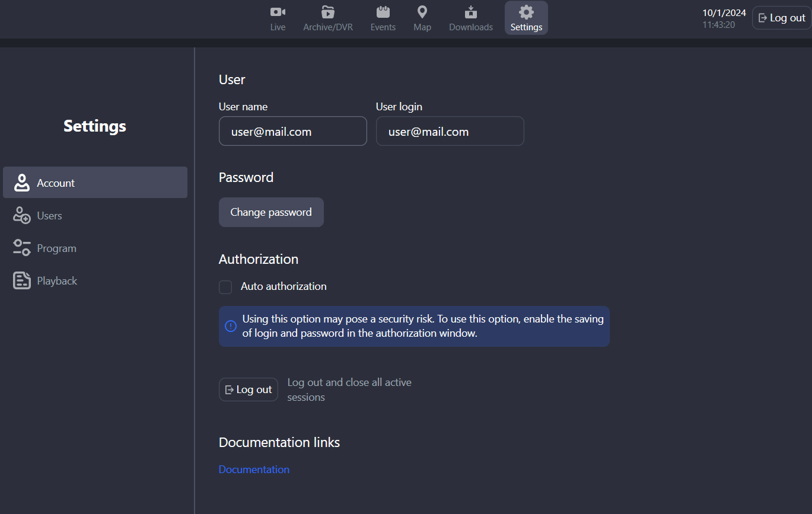Click the info icon in security notice
Image resolution: width=812 pixels, height=514 pixels.
click(231, 326)
